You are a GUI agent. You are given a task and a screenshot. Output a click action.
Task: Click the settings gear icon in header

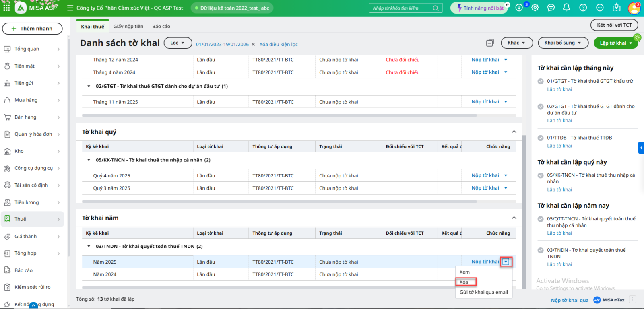click(535, 8)
